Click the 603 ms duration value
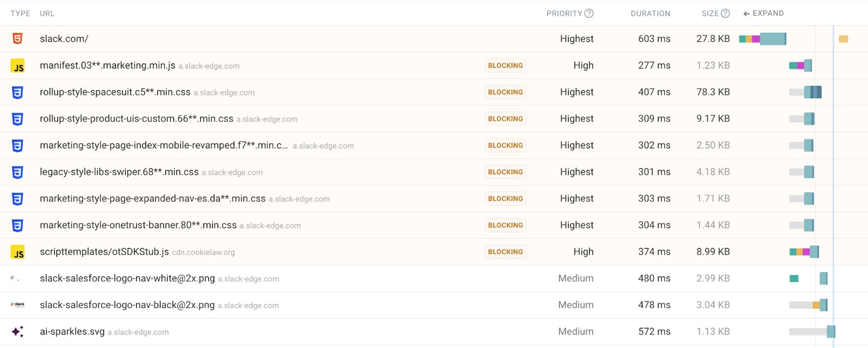Viewport: 868px width, 348px height. pyautogui.click(x=654, y=39)
